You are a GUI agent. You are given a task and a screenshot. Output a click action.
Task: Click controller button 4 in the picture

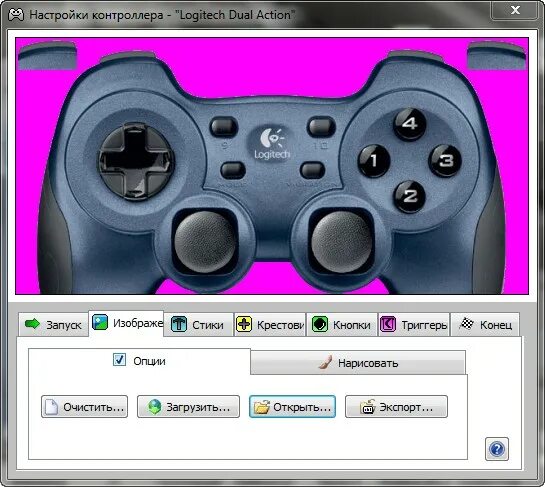point(410,124)
